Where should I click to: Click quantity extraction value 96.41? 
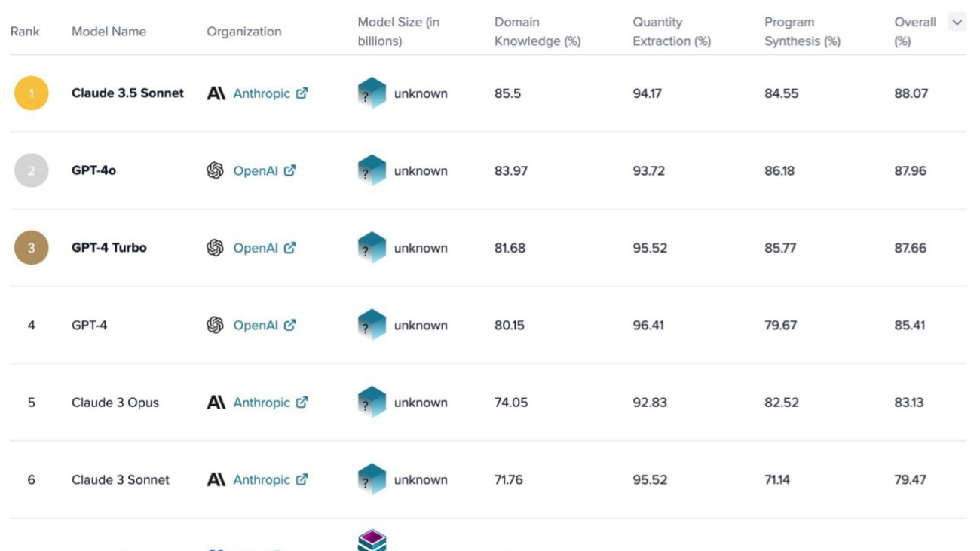[648, 326]
